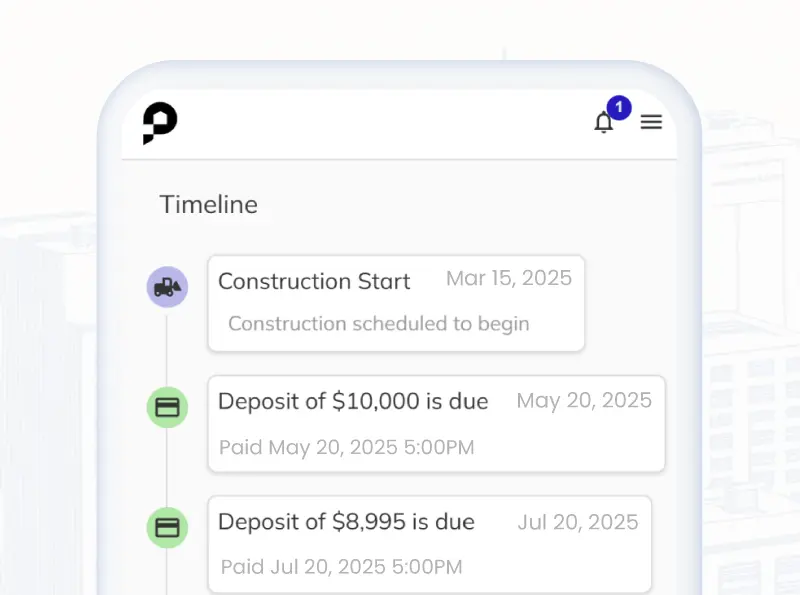Click the green paid indicator on $8,995 deposit
Image resolution: width=800 pixels, height=595 pixels.
click(167, 528)
